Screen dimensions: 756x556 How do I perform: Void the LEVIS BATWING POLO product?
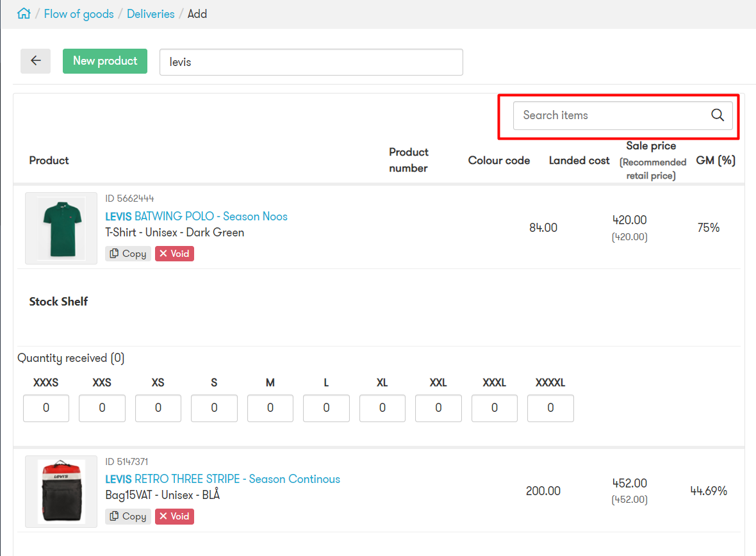coord(174,254)
